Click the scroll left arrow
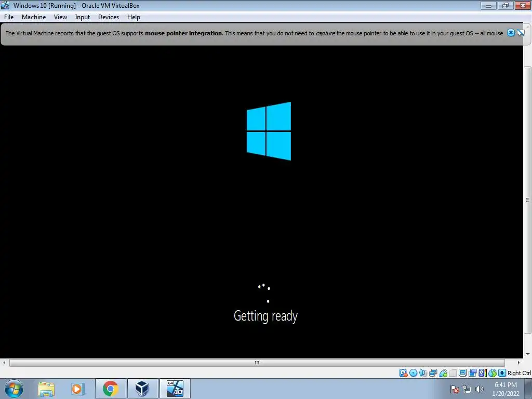The image size is (532, 399). click(4, 363)
